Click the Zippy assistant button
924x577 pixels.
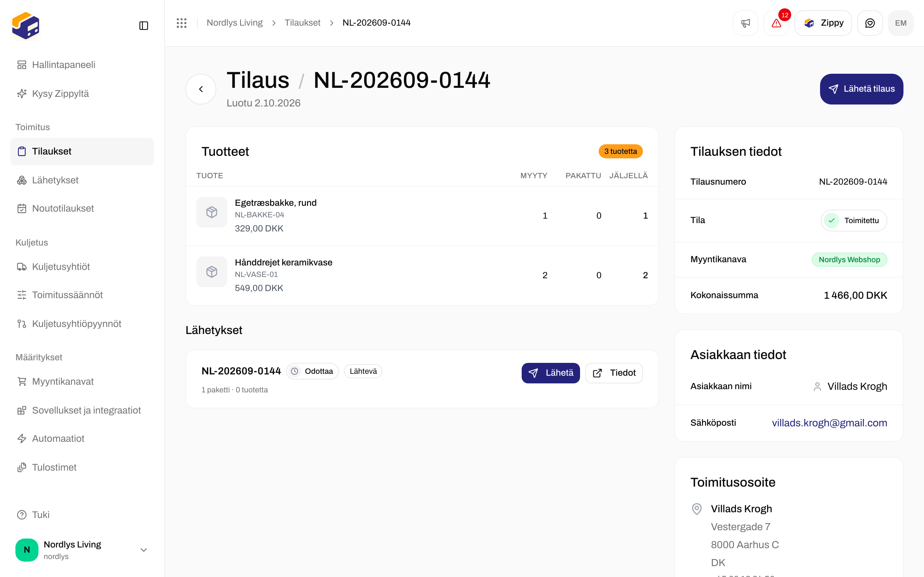tap(823, 23)
